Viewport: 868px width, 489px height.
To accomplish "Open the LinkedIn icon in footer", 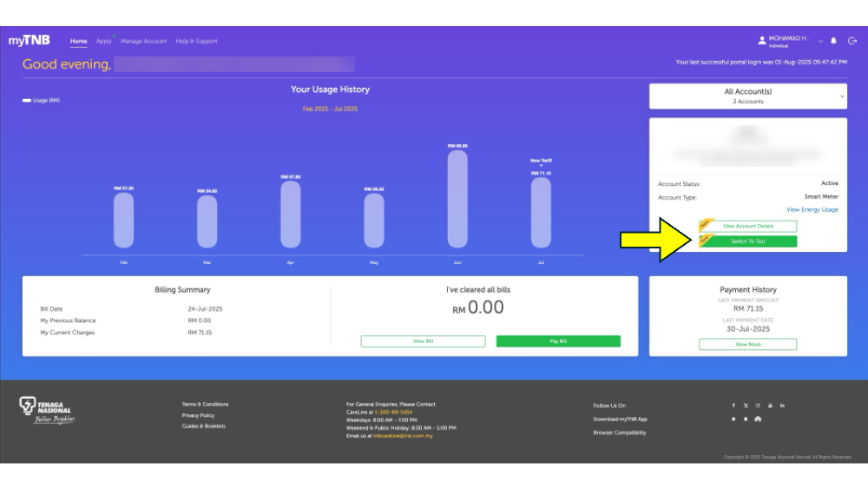I will pyautogui.click(x=782, y=406).
